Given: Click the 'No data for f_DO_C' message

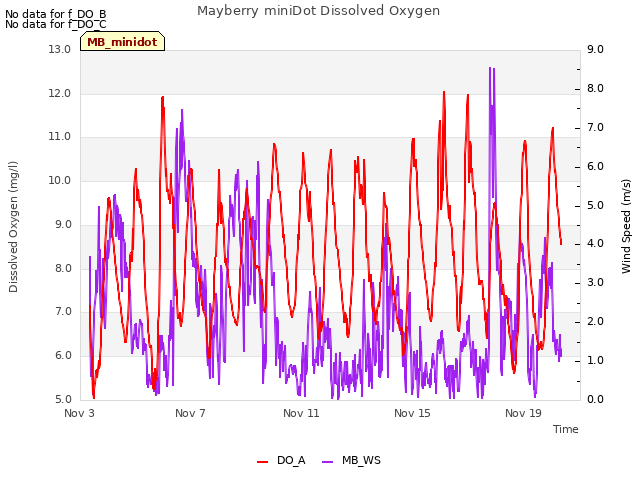Looking at the screenshot, I should 56,24.
